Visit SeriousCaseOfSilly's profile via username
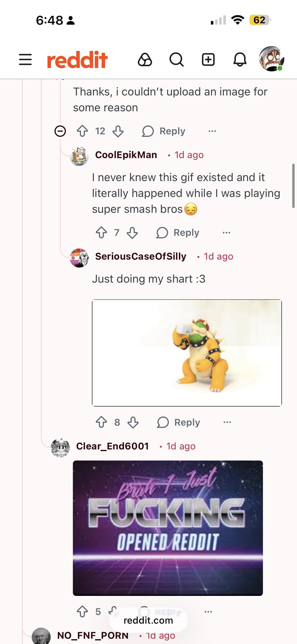 pos(141,256)
